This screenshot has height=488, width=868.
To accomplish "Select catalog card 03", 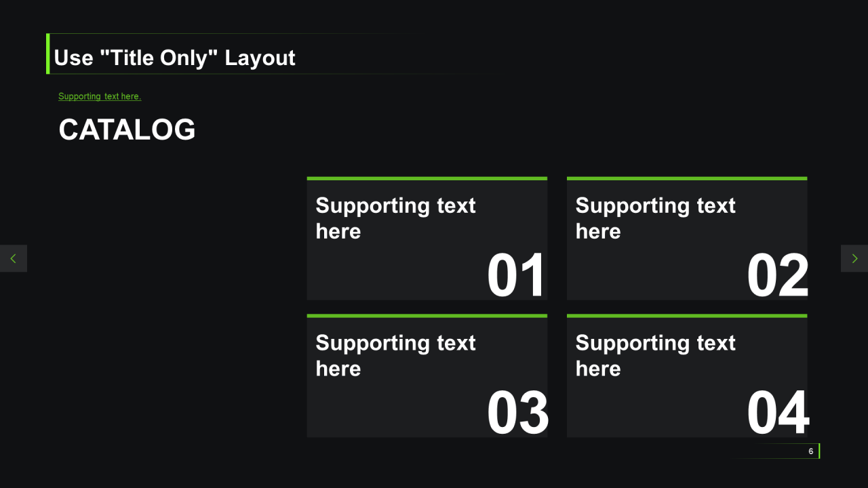I will coord(427,375).
